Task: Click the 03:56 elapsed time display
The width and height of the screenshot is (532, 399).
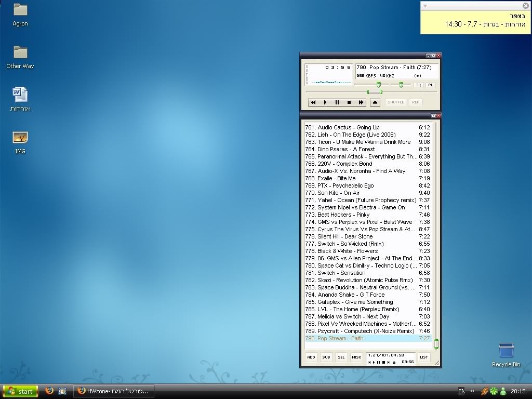Action: [x=338, y=67]
